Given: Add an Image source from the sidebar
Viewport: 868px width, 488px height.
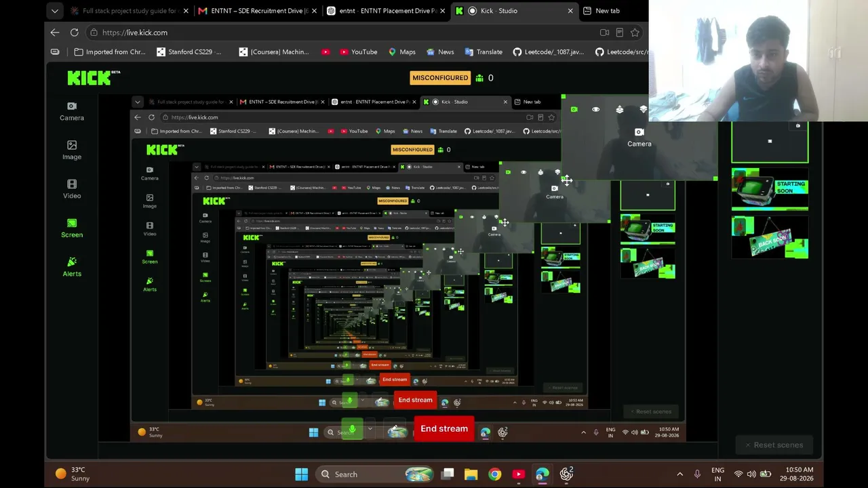Looking at the screenshot, I should pos(71,150).
